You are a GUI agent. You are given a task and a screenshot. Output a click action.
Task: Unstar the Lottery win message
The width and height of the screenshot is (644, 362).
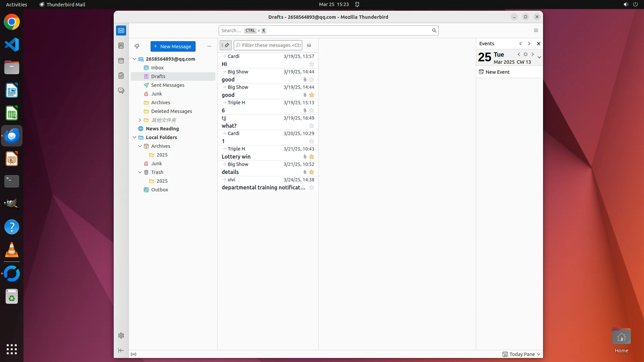pos(312,157)
